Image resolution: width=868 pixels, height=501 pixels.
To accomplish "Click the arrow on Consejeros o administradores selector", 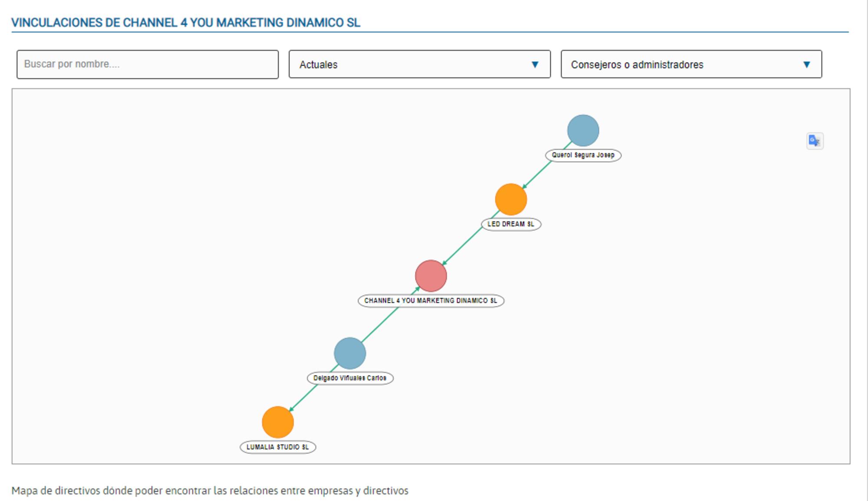I will [806, 65].
